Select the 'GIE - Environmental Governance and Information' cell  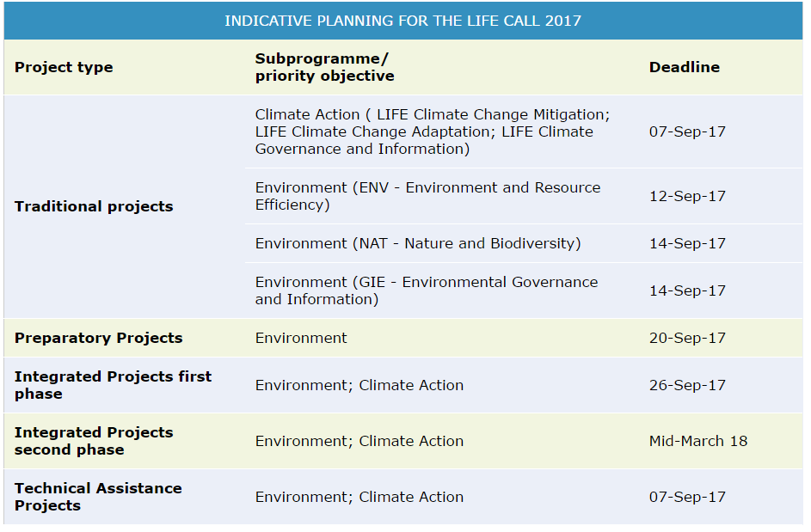point(426,290)
